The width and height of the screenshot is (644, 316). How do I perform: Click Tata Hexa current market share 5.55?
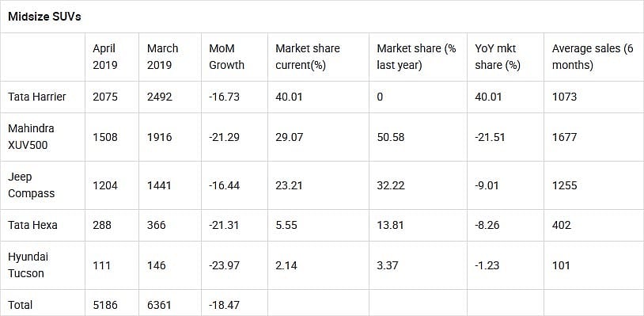point(286,225)
